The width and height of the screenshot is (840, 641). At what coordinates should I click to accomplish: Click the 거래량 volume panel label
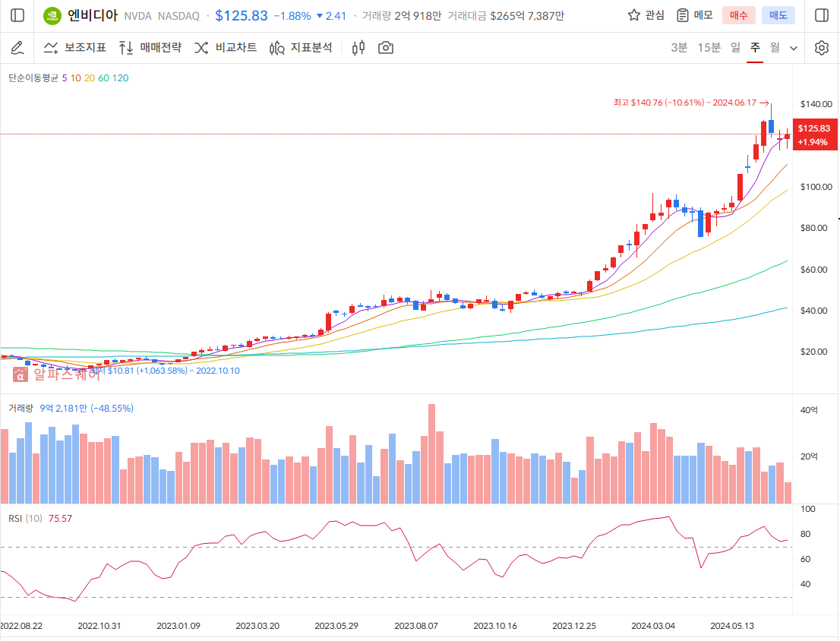point(21,408)
